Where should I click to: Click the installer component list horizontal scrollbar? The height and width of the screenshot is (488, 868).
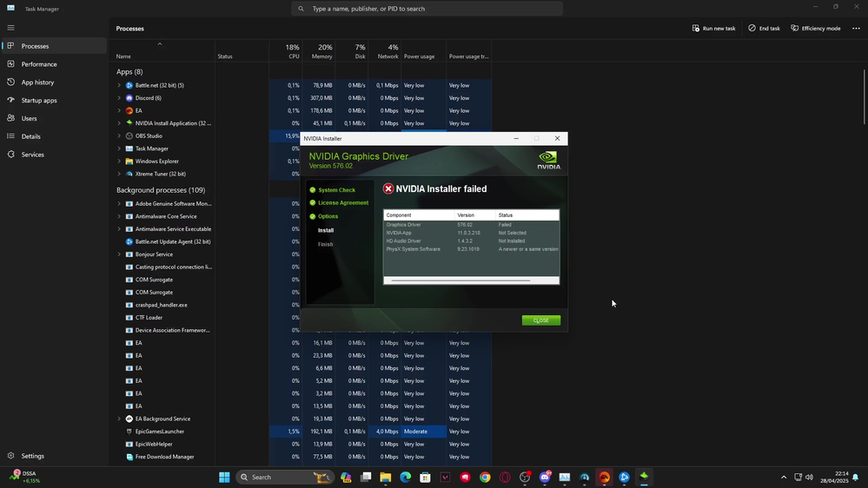pos(461,280)
